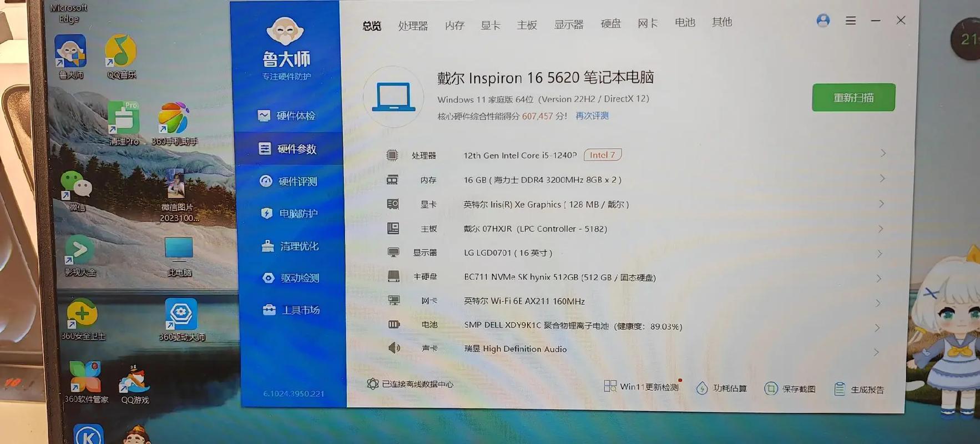Open 工具市场 toolbox section
The width and height of the screenshot is (980, 444).
(292, 310)
